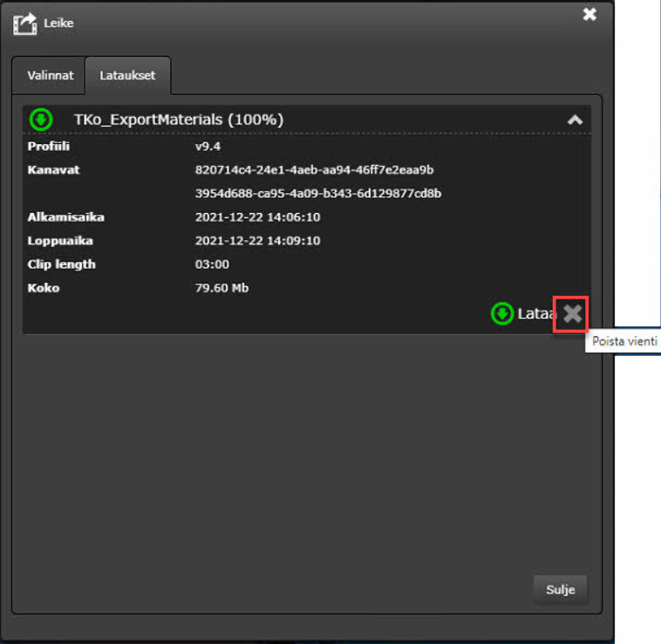This screenshot has height=644, width=661.
Task: Click the Poista vienti tooltip
Action: pos(624,341)
